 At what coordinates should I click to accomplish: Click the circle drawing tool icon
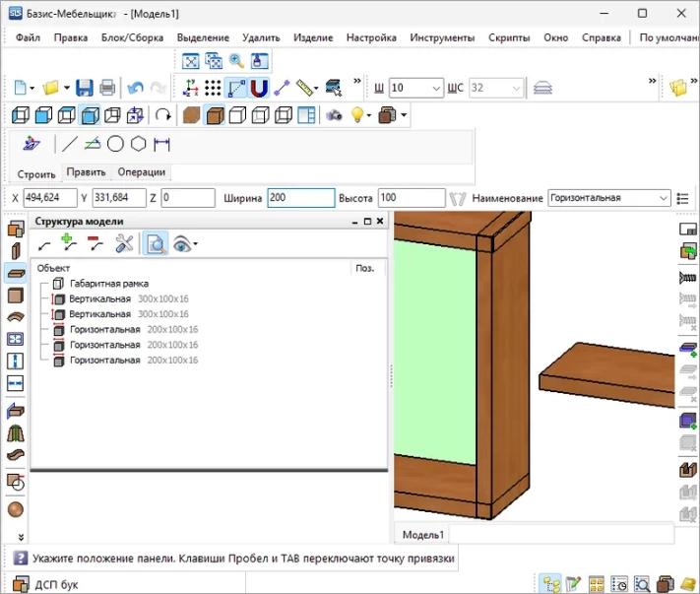coord(115,144)
